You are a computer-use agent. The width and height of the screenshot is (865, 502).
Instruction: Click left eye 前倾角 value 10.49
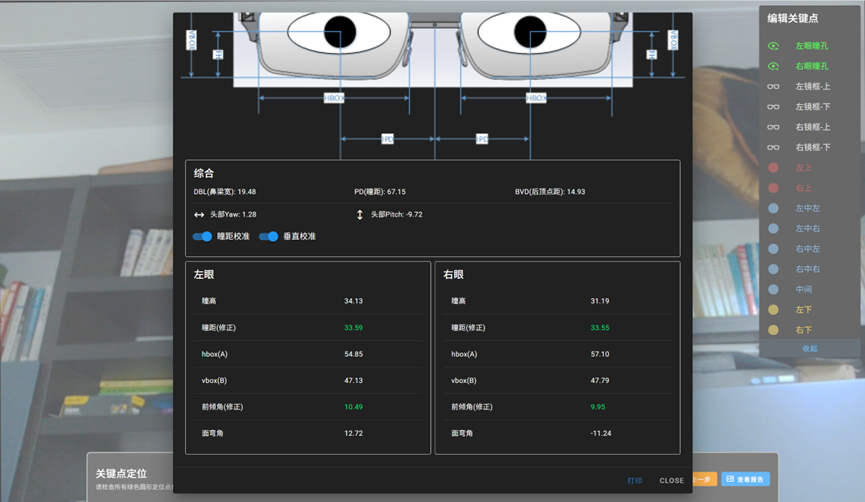click(354, 407)
